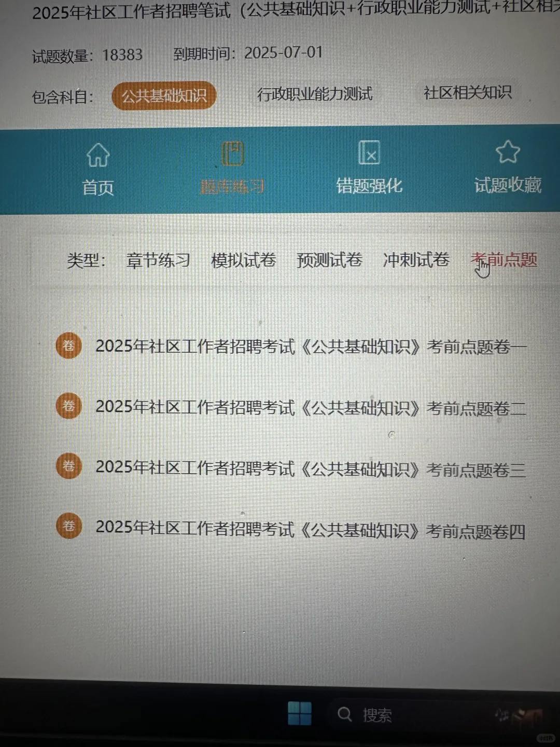Select the highlighted 考前点题 tab
The height and width of the screenshot is (747, 560).
pos(505,259)
